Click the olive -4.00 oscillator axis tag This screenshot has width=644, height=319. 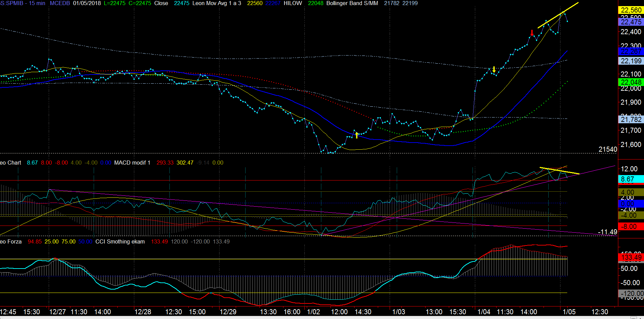pyautogui.click(x=631, y=215)
